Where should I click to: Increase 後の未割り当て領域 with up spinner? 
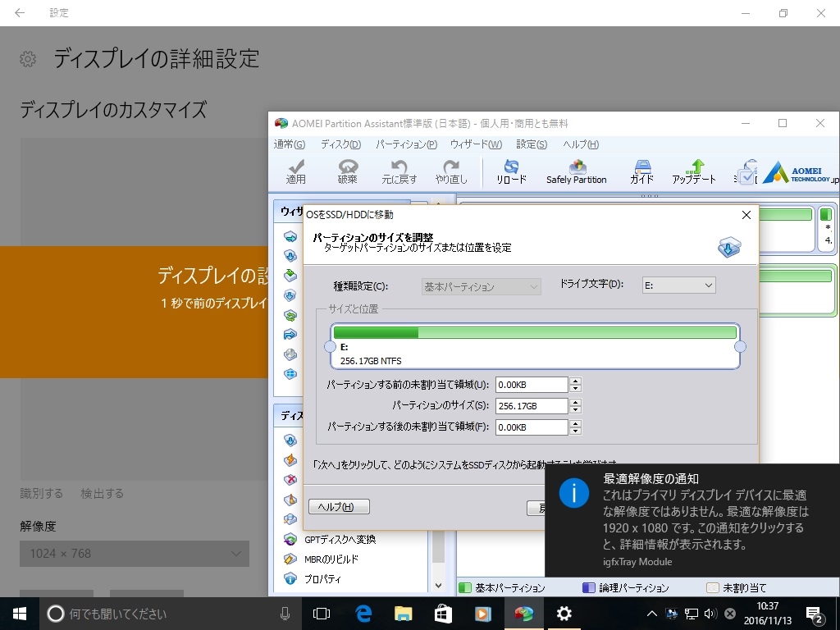click(x=576, y=424)
